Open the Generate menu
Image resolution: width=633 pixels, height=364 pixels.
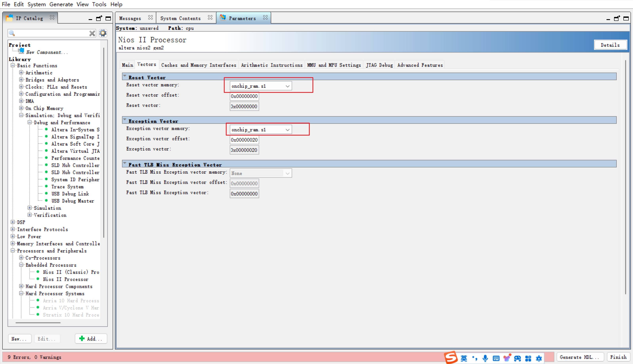(x=61, y=4)
